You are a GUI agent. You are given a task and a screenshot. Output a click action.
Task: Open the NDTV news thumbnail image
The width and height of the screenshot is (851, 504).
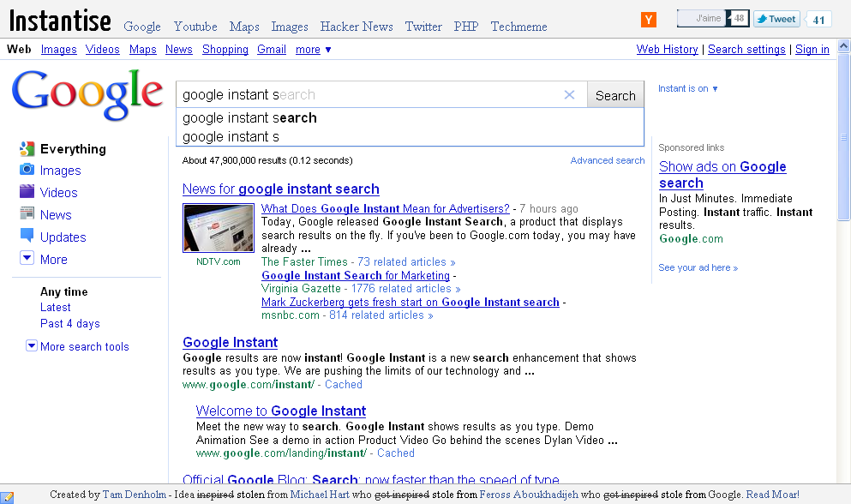coord(219,228)
